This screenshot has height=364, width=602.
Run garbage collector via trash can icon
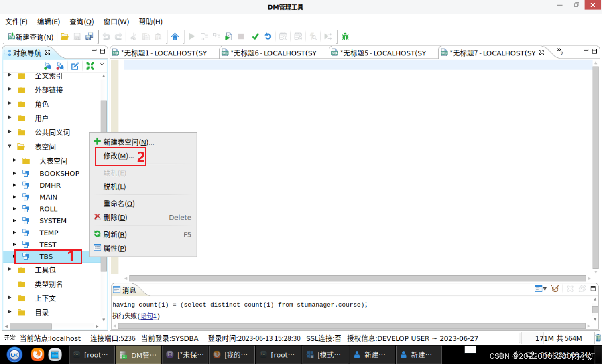pyautogui.click(x=598, y=338)
